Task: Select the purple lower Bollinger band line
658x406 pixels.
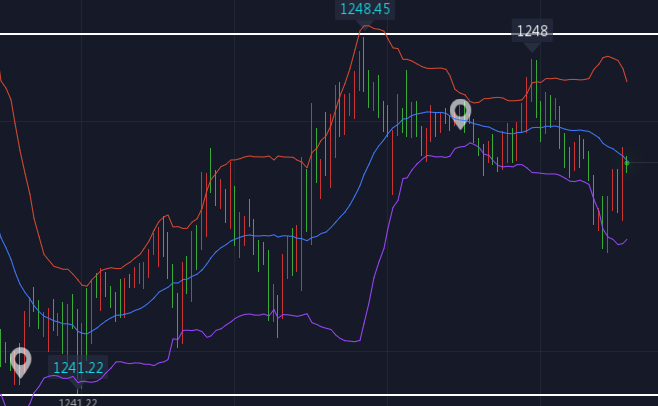Action: click(250, 314)
